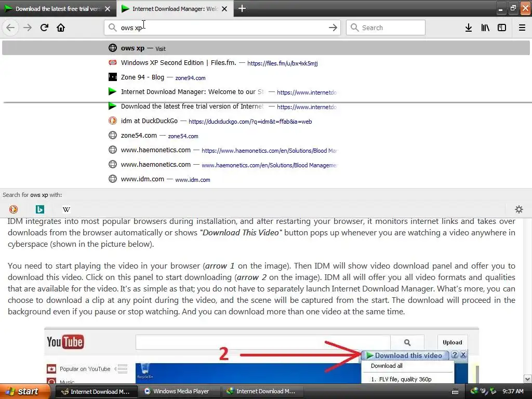Select 'www.idm.com' suggestion

tap(265, 179)
